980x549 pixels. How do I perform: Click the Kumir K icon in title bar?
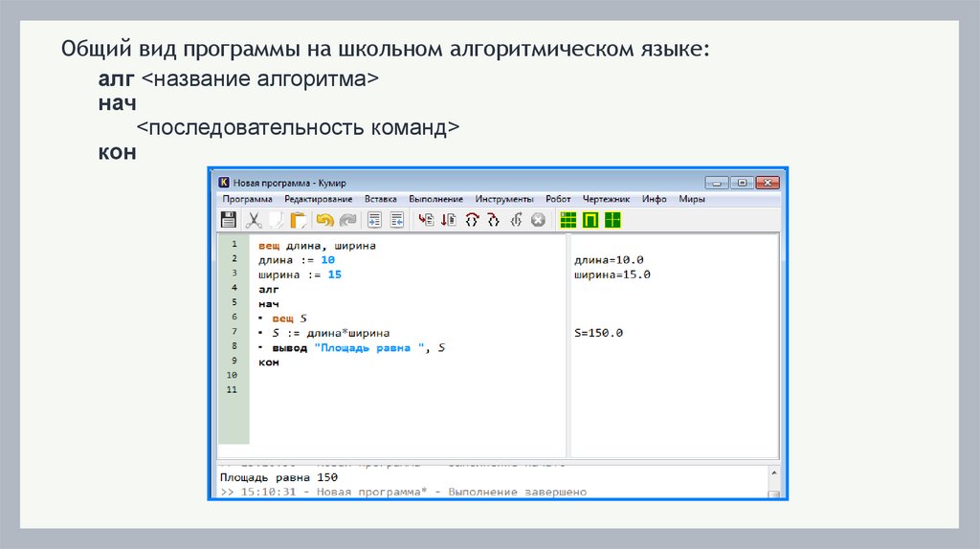click(224, 183)
